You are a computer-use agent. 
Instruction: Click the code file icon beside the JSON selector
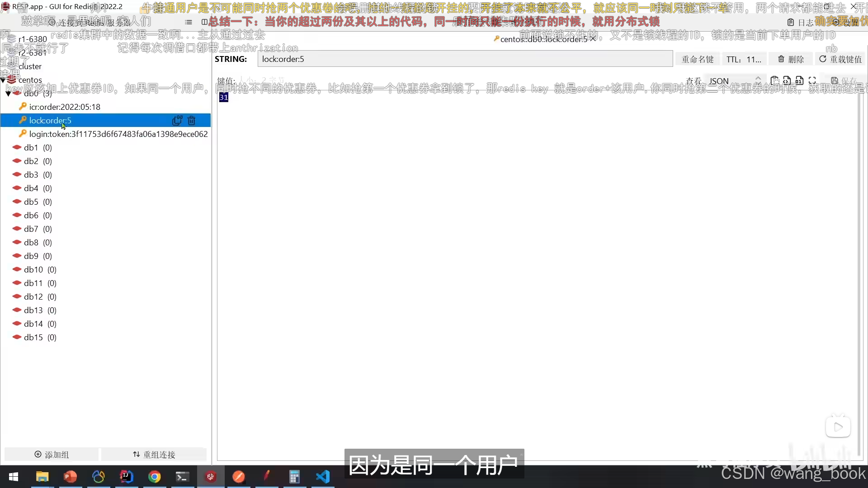tap(787, 81)
